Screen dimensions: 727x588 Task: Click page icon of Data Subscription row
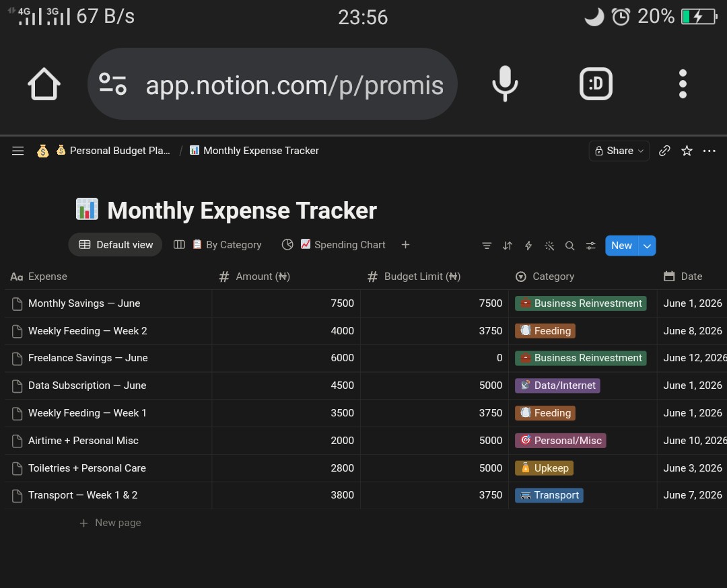click(17, 386)
